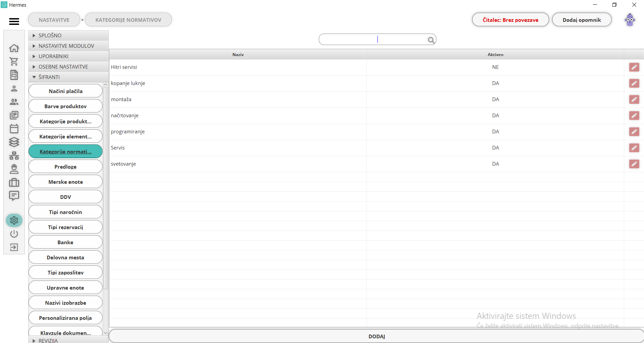644x343 pixels.
Task: Open Tipi naročnin code list
Action: click(x=66, y=212)
